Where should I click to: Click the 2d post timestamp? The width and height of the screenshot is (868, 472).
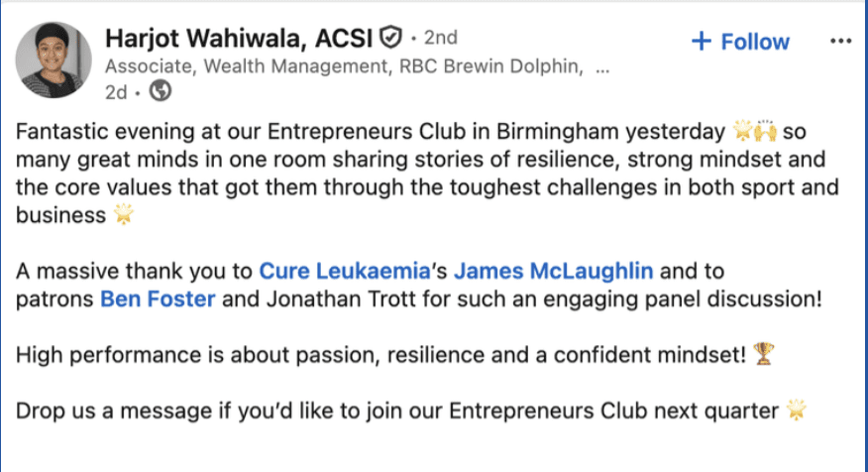[x=115, y=92]
